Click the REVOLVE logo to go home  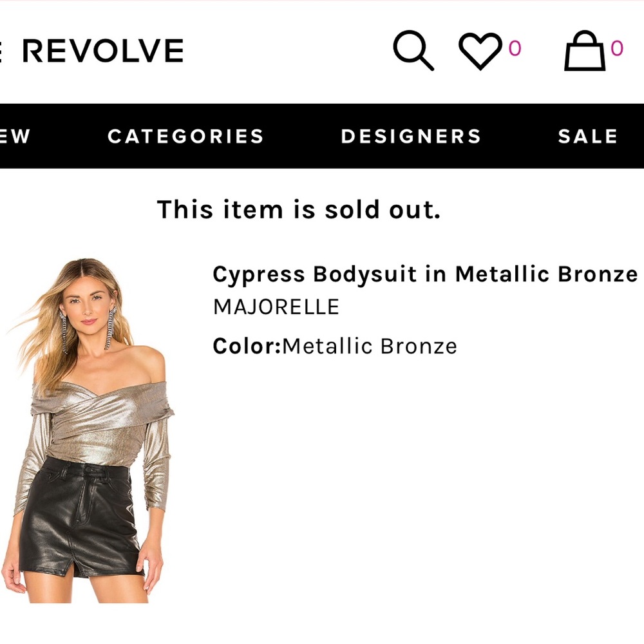coord(103,51)
